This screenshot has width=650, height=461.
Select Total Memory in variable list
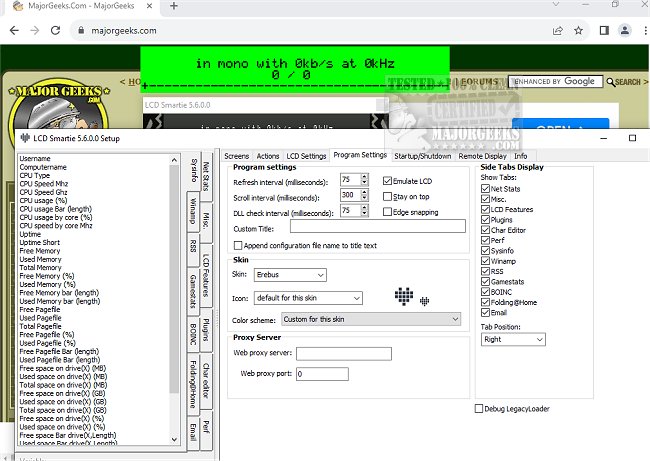pos(40,267)
